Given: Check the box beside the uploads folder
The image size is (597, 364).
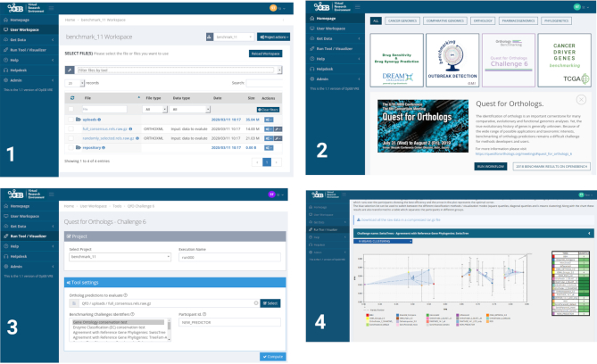Looking at the screenshot, I should pos(71,118).
